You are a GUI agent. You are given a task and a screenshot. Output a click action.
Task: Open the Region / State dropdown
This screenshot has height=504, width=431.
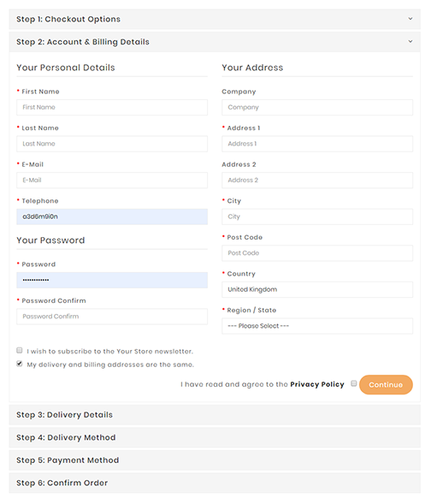317,326
